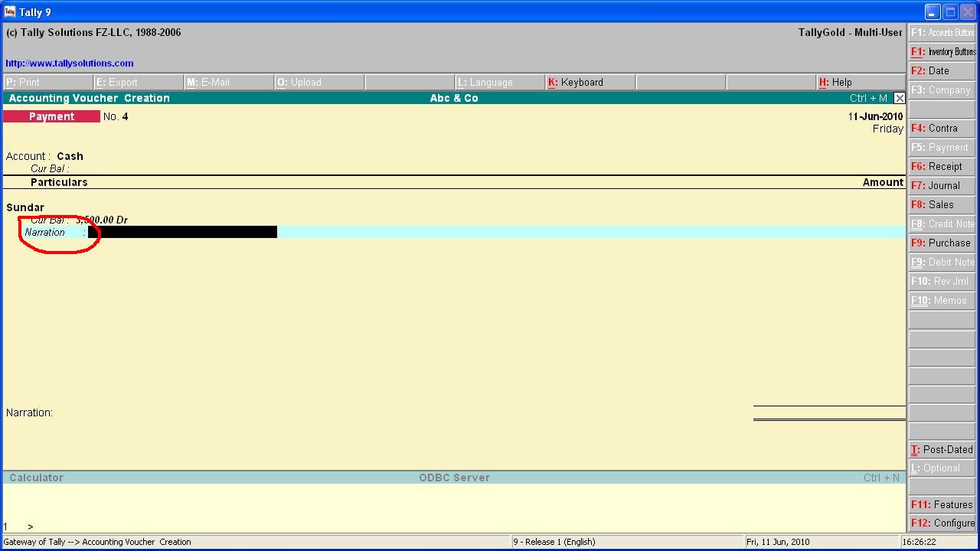Viewport: 980px width, 551px height.
Task: Select the Sales voucher type
Action: [940, 204]
